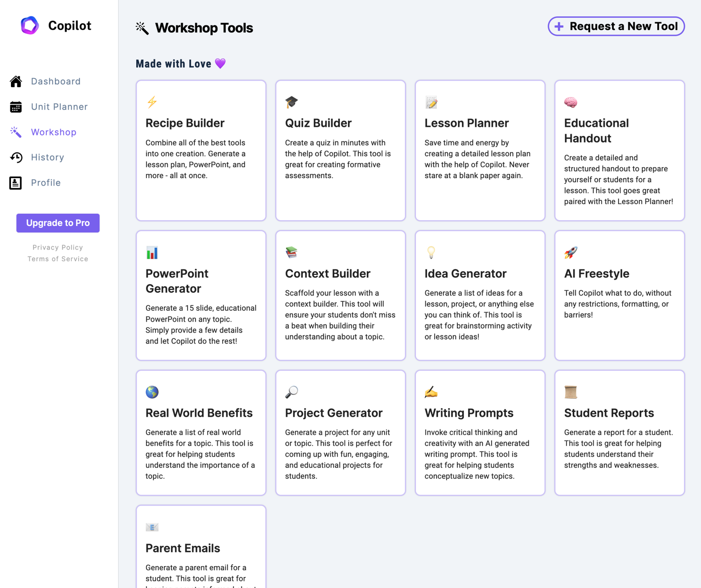Viewport: 701px width, 588px height.
Task: Click the Copilot logo icon
Action: (30, 25)
